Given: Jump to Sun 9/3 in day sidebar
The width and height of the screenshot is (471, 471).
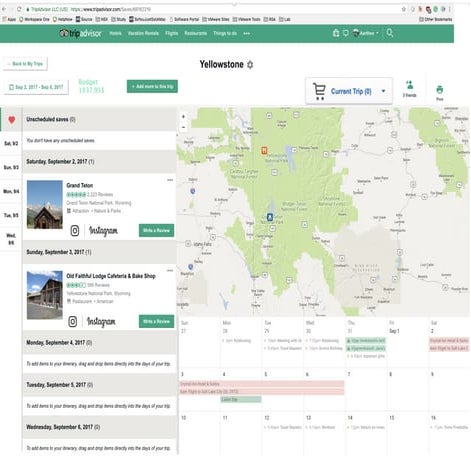Looking at the screenshot, I should pyautogui.click(x=11, y=167).
